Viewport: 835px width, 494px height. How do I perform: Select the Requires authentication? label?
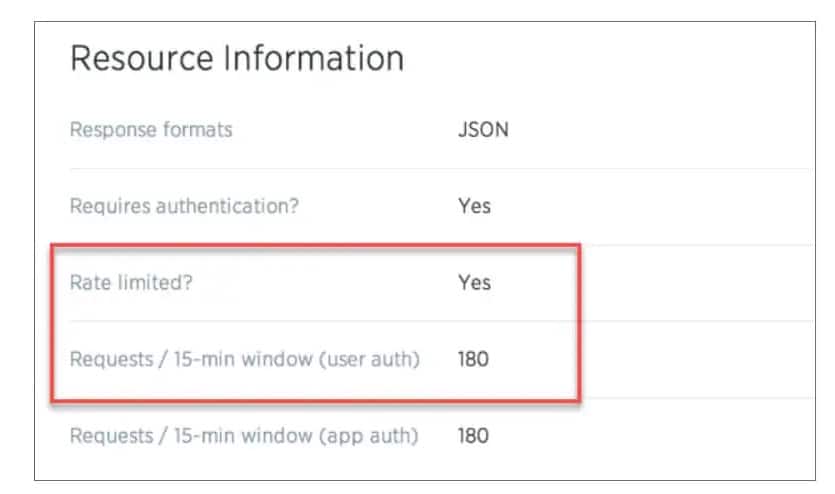pyautogui.click(x=184, y=206)
